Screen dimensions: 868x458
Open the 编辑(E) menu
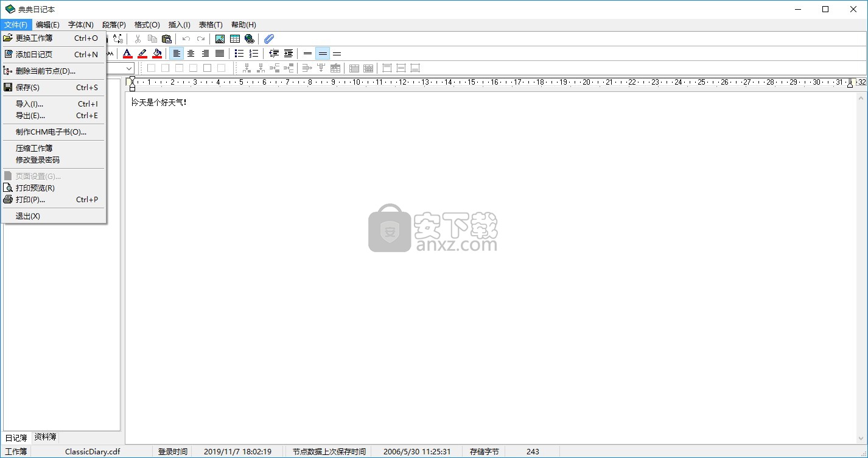coord(47,25)
